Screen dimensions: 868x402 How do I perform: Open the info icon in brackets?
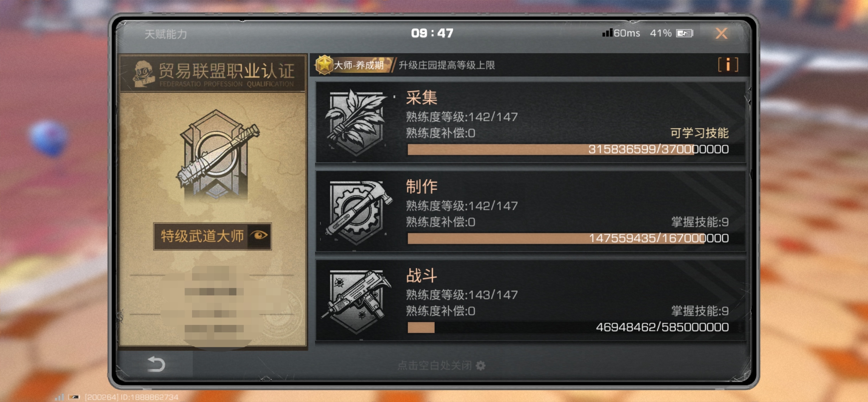(728, 64)
